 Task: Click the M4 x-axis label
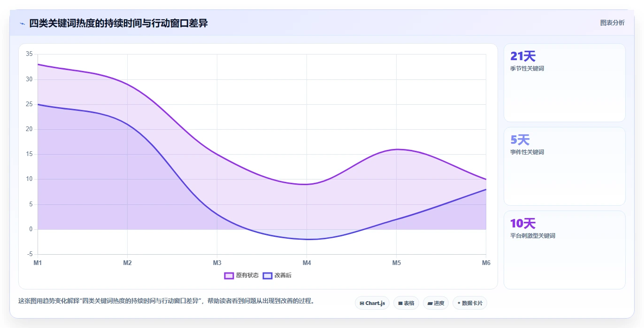307,263
